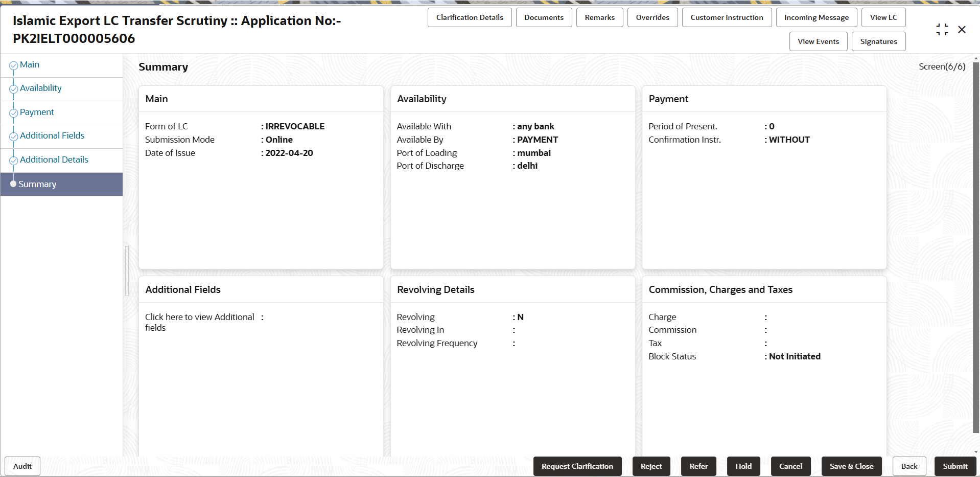Open the Availability summary tile
This screenshot has height=477, width=980.
click(512, 177)
